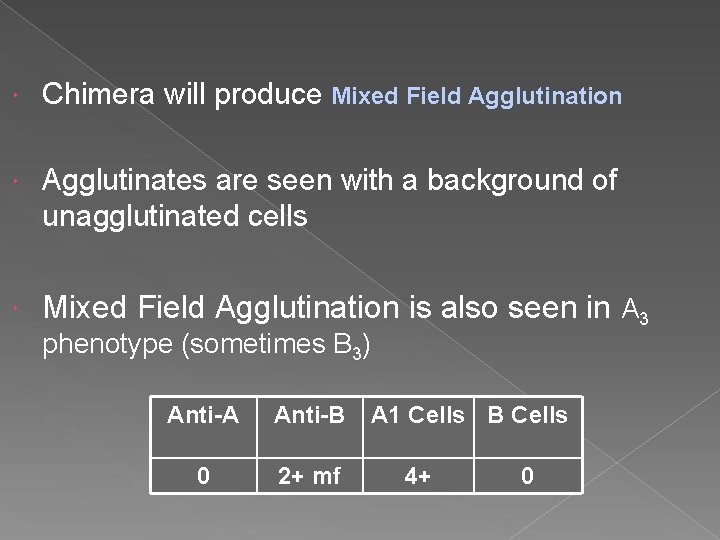
Task: Select the '4+' result cell
Action: pos(418,476)
